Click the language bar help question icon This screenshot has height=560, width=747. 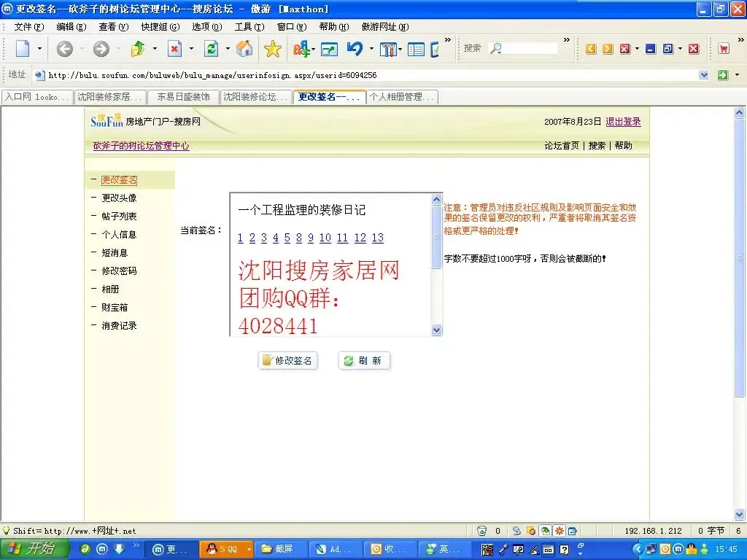pos(564,550)
